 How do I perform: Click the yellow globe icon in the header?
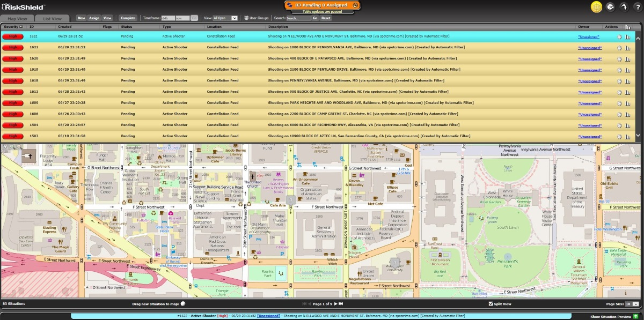click(597, 7)
